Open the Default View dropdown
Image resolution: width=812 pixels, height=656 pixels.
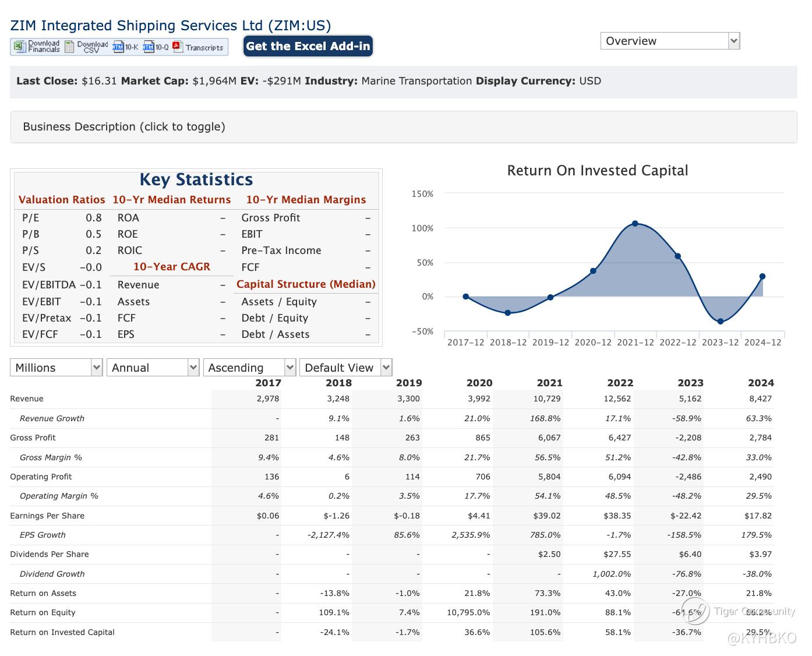[345, 368]
